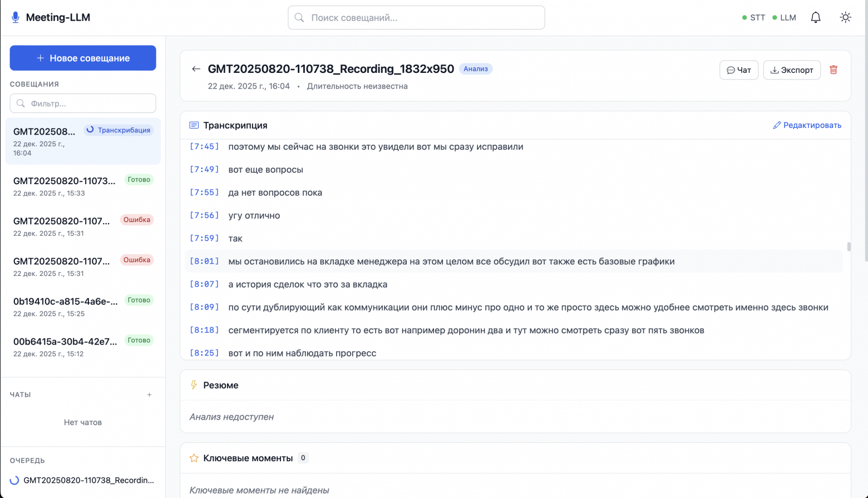
Task: Toggle dark mode via sun icon
Action: [x=845, y=17]
